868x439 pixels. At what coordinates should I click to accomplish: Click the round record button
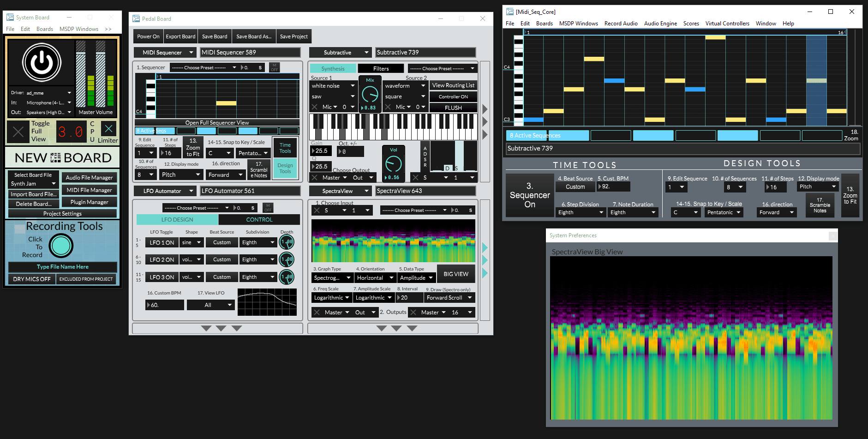[x=61, y=246]
